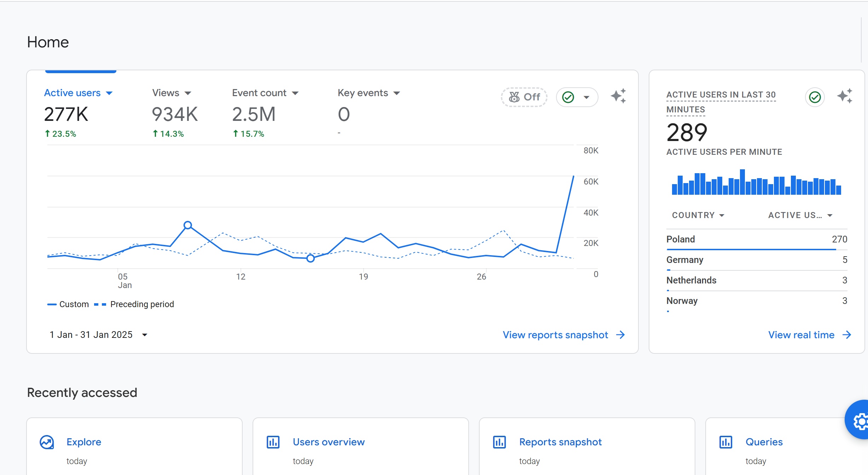Select the Norway row
The height and width of the screenshot is (475, 868).
757,301
